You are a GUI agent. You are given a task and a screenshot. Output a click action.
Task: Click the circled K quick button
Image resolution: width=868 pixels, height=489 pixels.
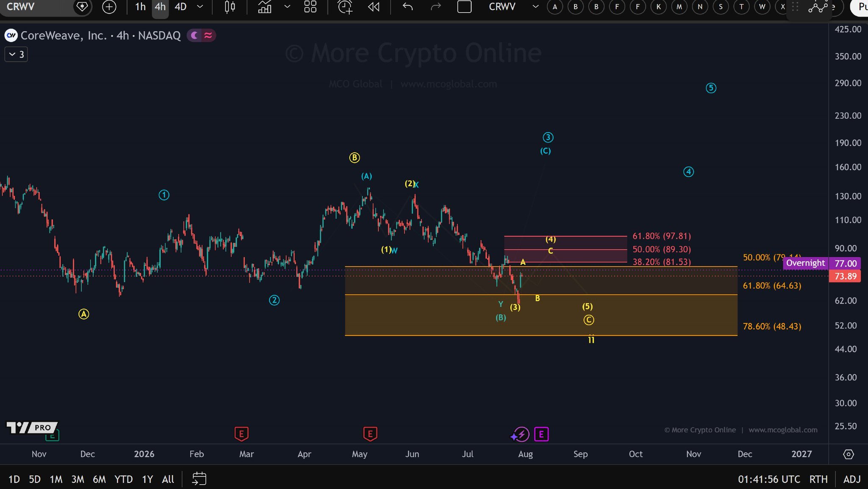coord(659,7)
